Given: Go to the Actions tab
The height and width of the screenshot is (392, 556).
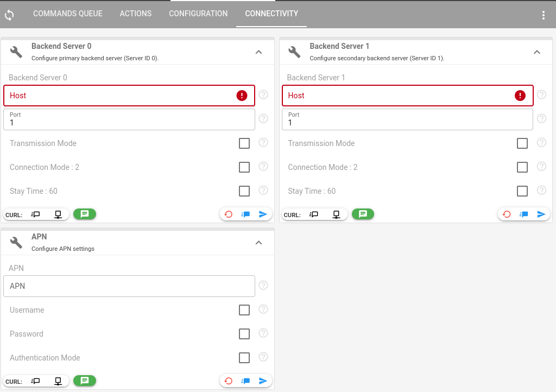Looking at the screenshot, I should pyautogui.click(x=136, y=14).
